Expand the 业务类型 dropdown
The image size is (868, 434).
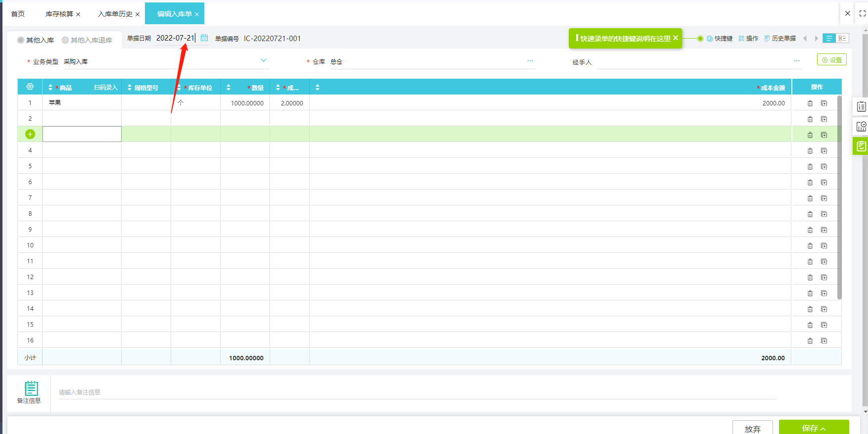pyautogui.click(x=264, y=60)
